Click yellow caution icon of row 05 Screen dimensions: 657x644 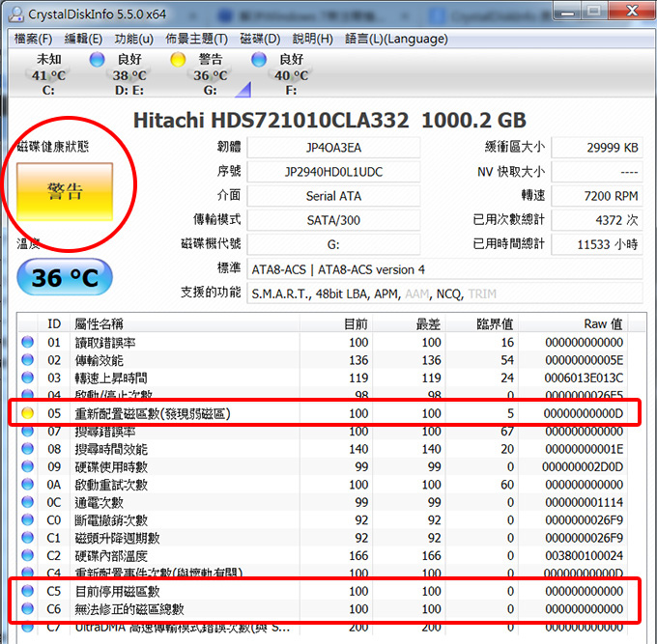click(x=28, y=413)
